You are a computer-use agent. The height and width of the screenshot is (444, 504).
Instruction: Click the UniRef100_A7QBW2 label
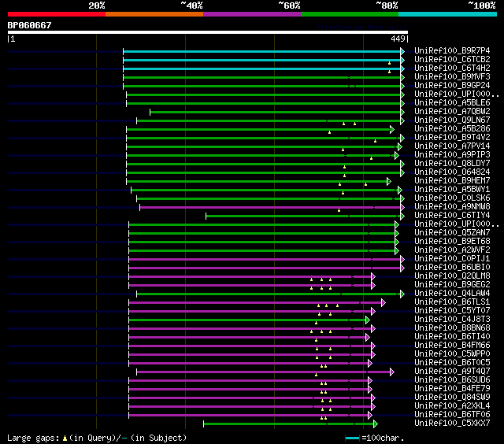(x=452, y=112)
